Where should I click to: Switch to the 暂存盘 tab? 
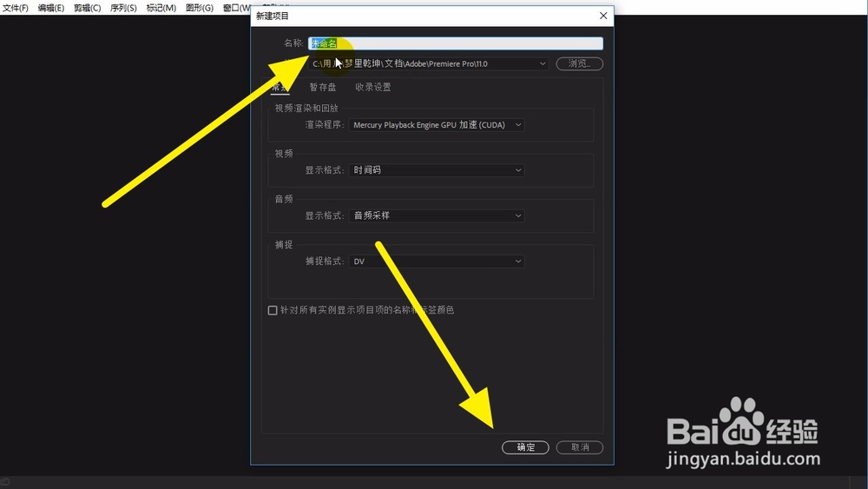(323, 87)
